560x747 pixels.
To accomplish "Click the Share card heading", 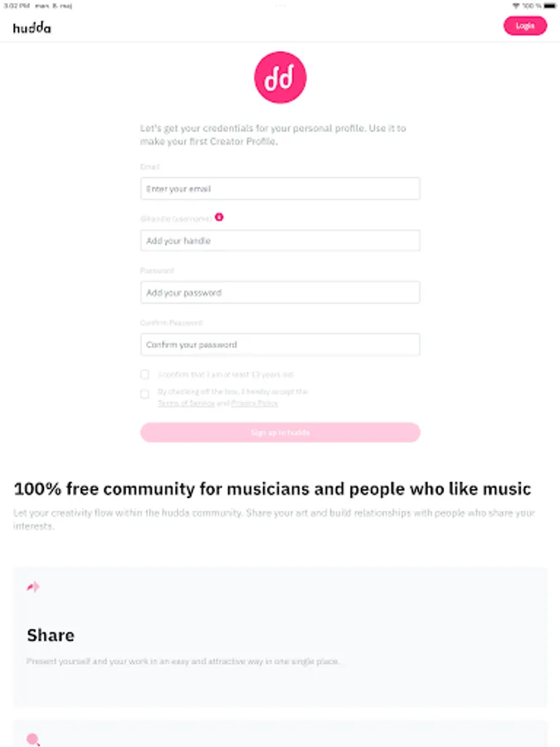I will [51, 635].
